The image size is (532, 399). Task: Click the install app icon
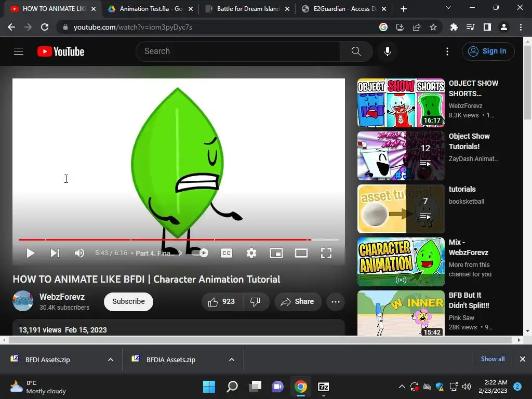(400, 27)
